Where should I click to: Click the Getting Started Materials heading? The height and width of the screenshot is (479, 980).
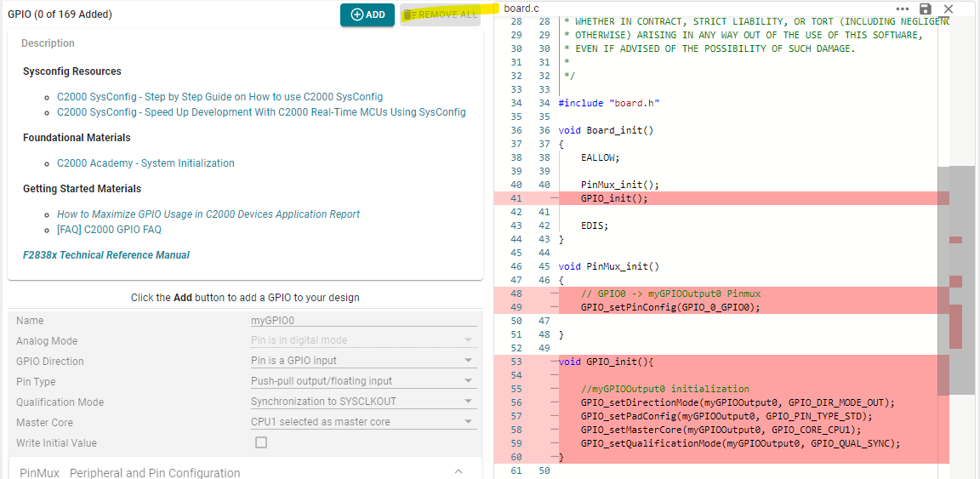[82, 189]
